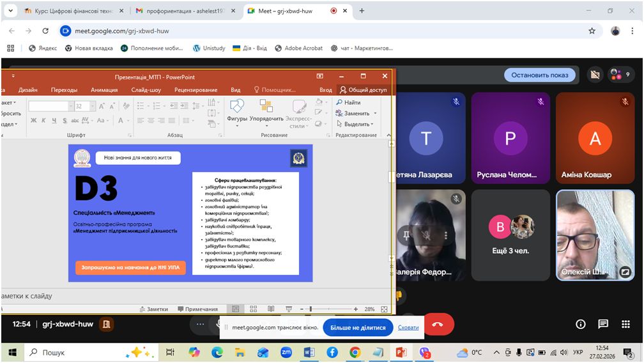The image size is (644, 363).
Task: Toggle underline (Ч) text formatting
Action: [54, 120]
